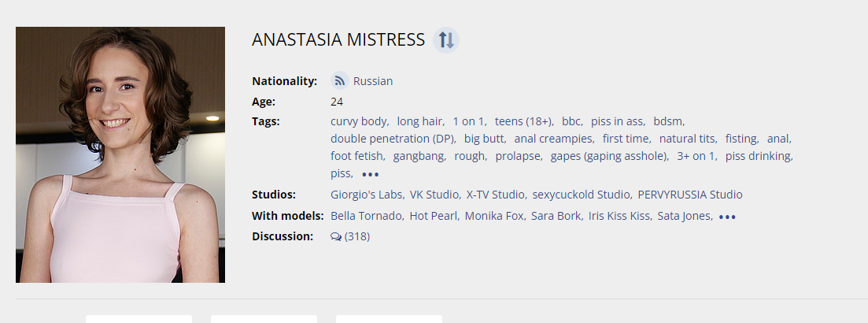Click the Sara Bork model link

pos(556,216)
